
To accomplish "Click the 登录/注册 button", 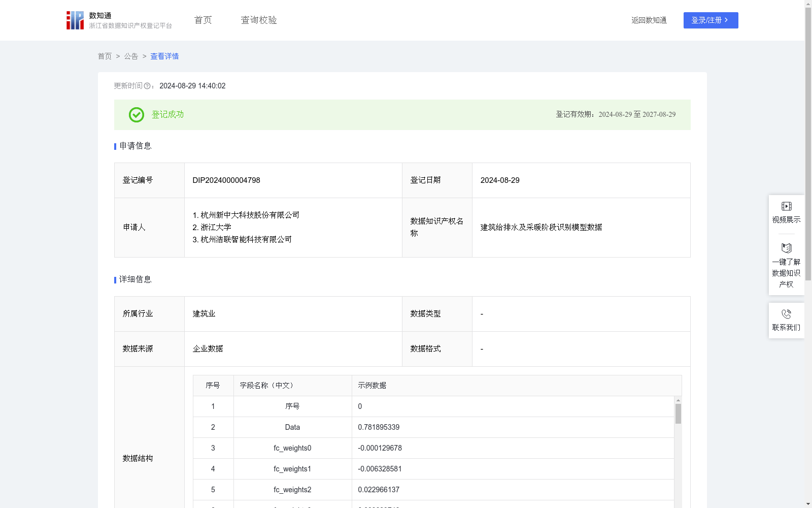I will pyautogui.click(x=710, y=20).
